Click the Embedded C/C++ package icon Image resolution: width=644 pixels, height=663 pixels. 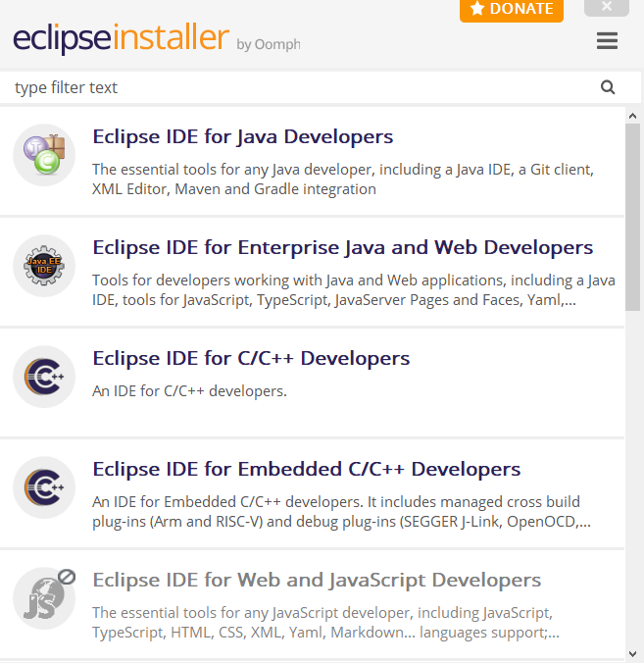44,487
